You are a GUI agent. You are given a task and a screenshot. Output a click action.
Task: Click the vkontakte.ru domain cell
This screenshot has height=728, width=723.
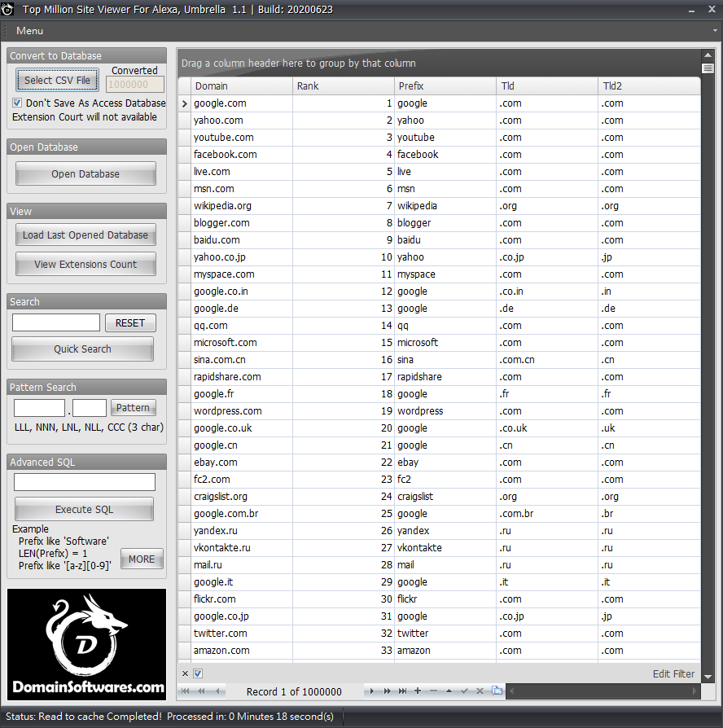(242, 548)
